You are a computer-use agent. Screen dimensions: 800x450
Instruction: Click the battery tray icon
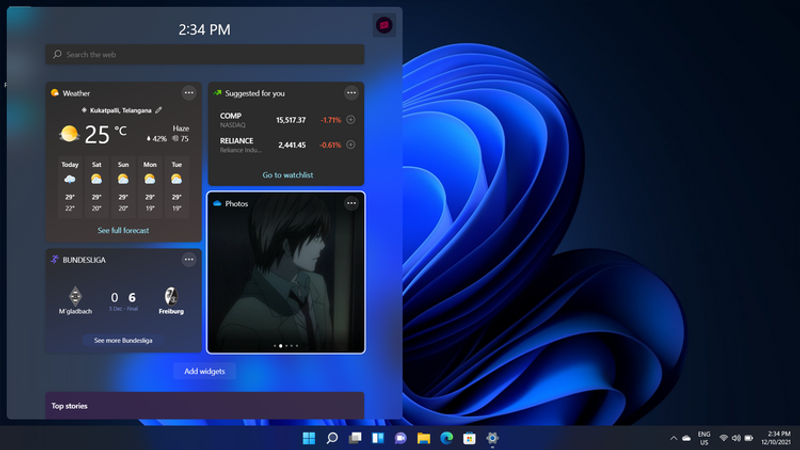[748, 438]
